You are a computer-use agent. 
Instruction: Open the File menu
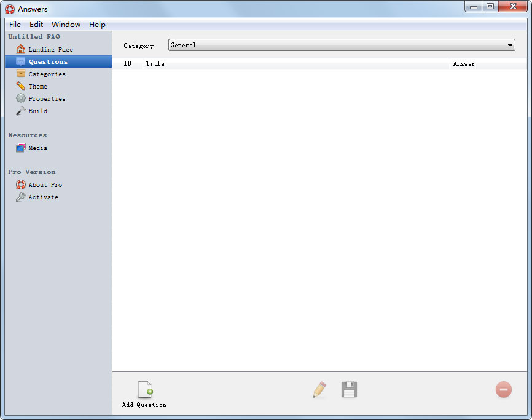click(15, 25)
